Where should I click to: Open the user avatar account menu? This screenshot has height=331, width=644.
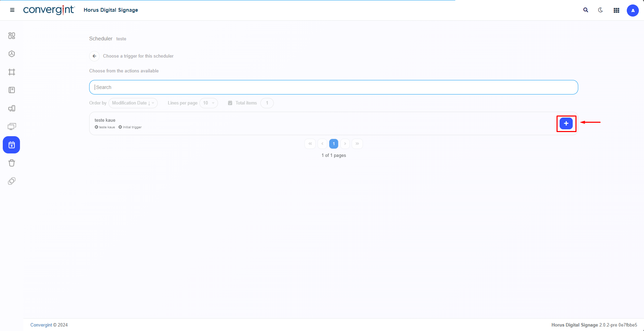coord(633,10)
